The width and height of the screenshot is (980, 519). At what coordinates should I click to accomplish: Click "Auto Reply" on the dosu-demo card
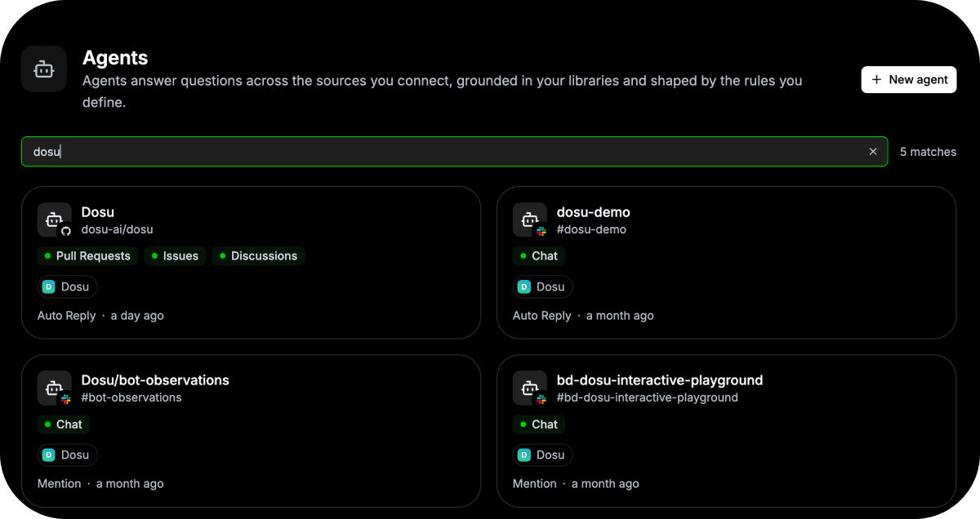[541, 316]
